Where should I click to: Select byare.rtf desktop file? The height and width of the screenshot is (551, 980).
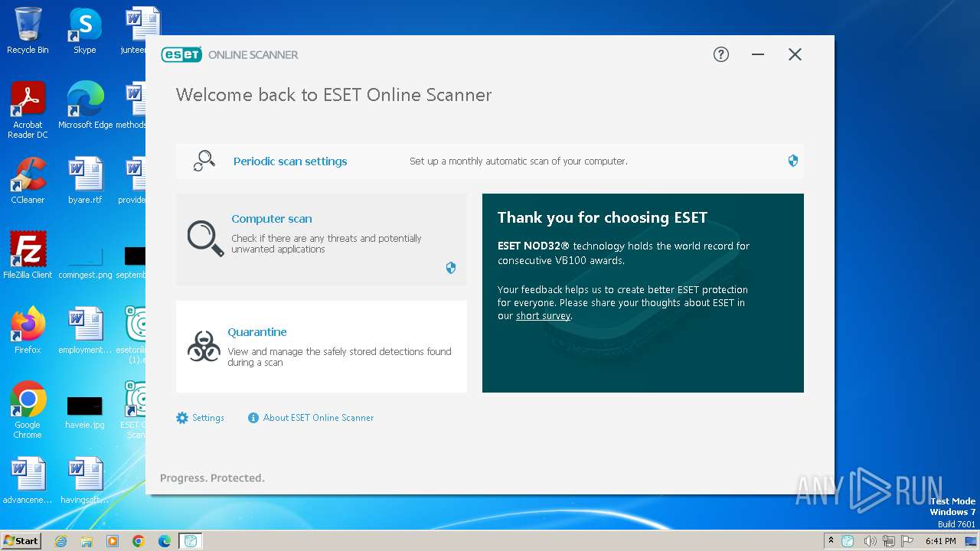click(85, 181)
